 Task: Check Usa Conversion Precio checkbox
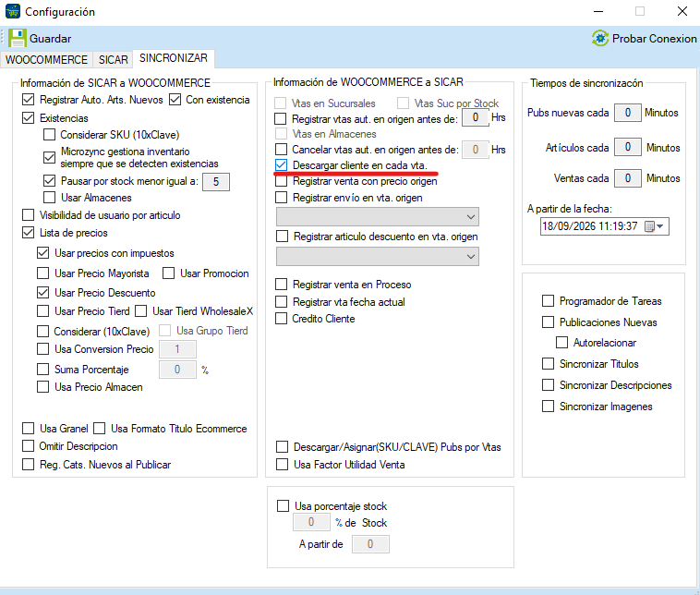[x=42, y=349]
